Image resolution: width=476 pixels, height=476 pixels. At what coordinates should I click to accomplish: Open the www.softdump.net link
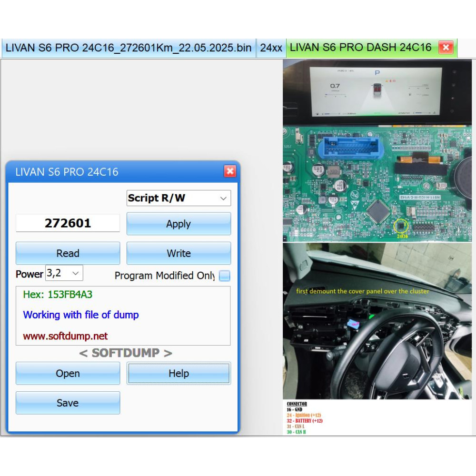(65, 336)
